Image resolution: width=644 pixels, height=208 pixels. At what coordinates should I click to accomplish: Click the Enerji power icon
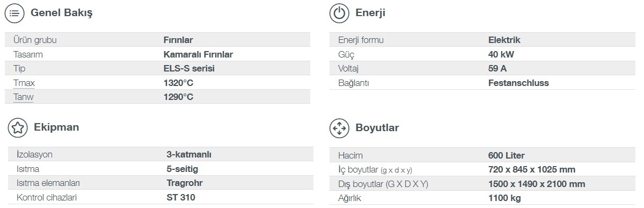click(x=339, y=14)
